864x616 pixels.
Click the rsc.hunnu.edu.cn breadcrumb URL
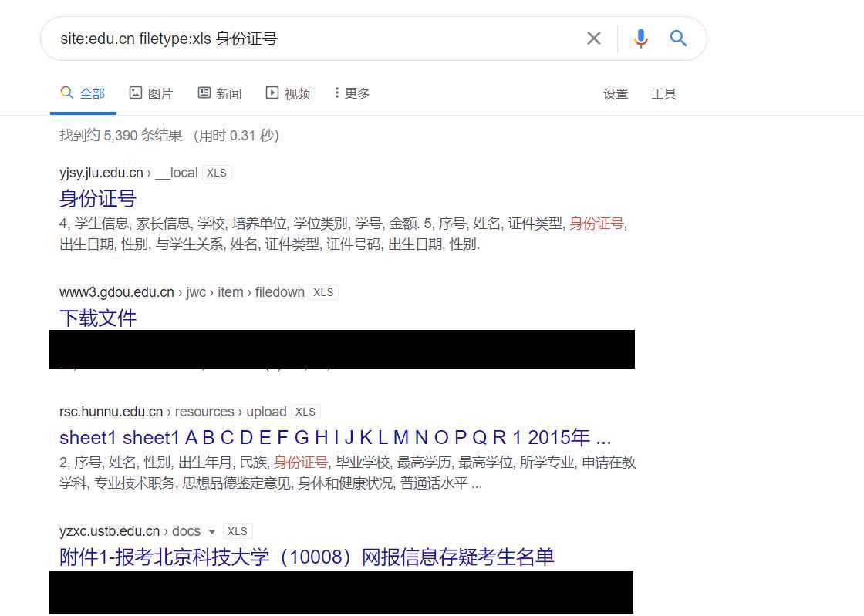coord(173,412)
